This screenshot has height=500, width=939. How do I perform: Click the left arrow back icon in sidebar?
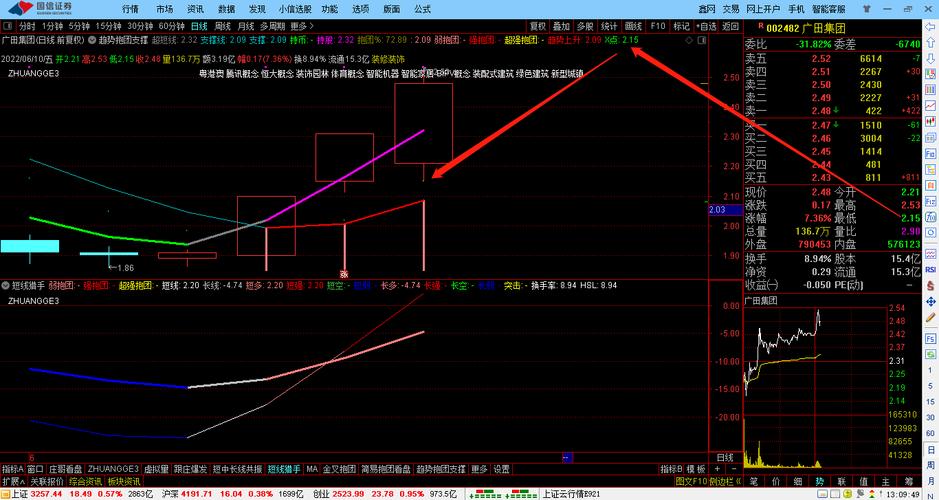coord(931,29)
